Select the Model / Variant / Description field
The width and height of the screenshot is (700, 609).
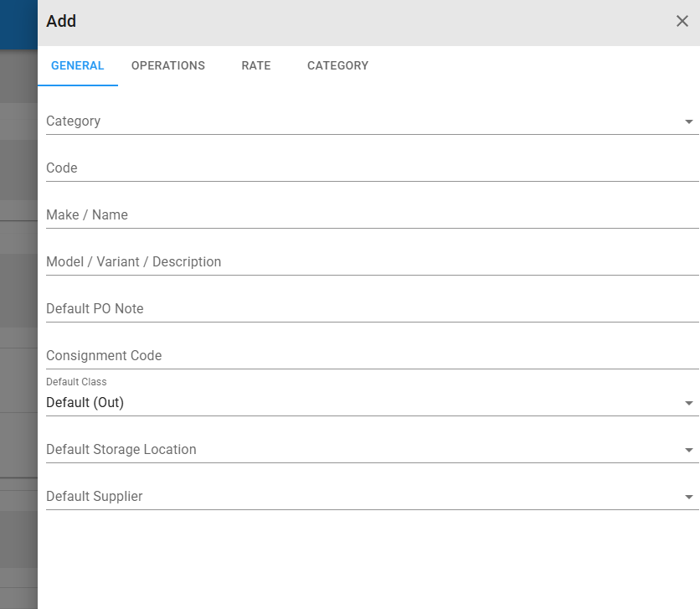click(x=373, y=261)
